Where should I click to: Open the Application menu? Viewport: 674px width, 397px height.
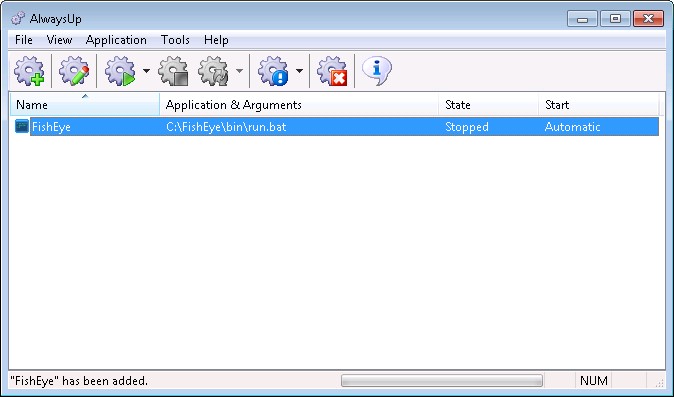coord(116,40)
